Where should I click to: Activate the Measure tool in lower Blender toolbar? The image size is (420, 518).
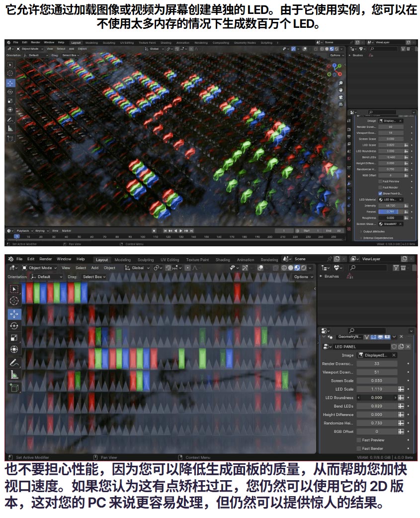pos(14,375)
